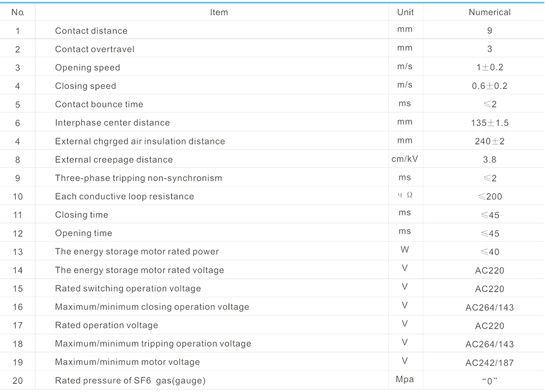Image resolution: width=545 pixels, height=392 pixels.
Task: Click the "Unit" column header
Action: (x=405, y=12)
